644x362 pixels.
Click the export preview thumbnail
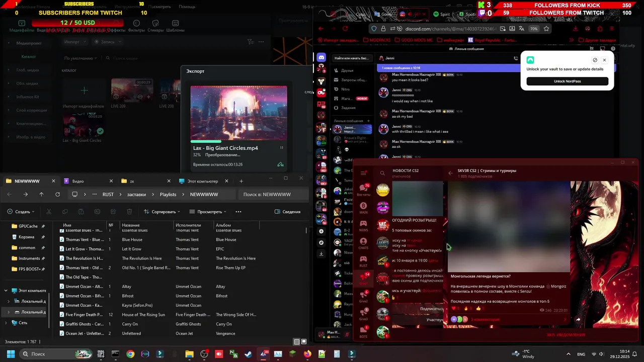click(x=238, y=113)
